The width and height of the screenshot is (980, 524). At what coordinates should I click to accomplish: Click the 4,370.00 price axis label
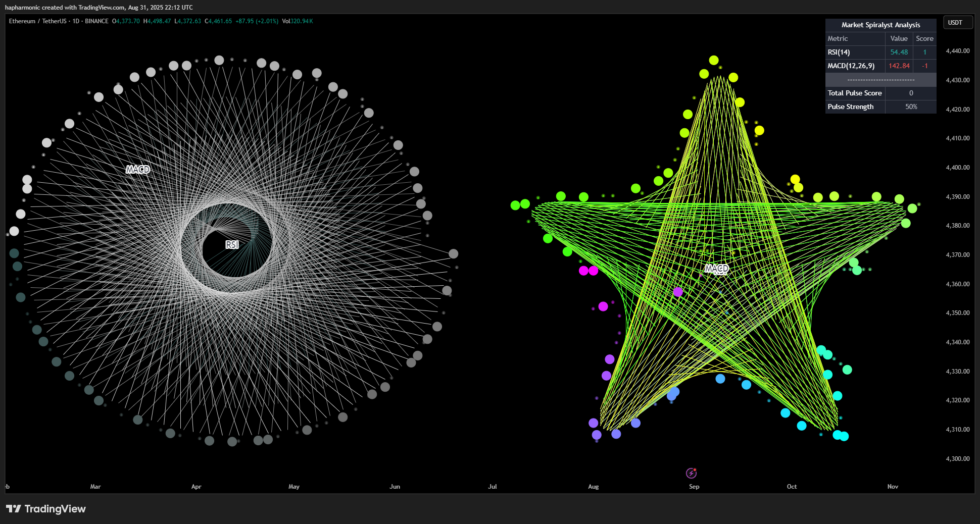pos(957,255)
